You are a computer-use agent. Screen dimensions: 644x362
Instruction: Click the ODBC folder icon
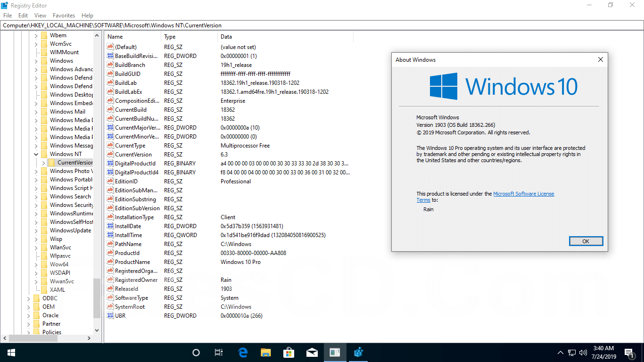point(37,298)
